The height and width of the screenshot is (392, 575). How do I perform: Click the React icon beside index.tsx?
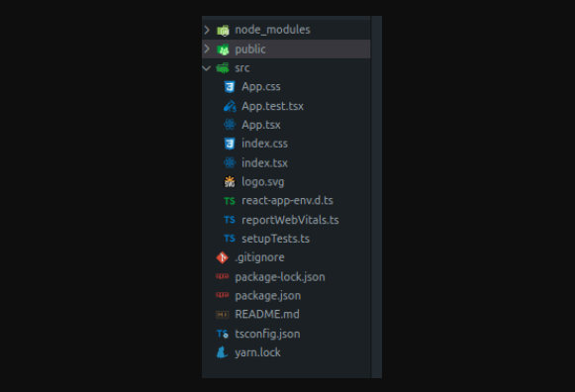coord(230,162)
